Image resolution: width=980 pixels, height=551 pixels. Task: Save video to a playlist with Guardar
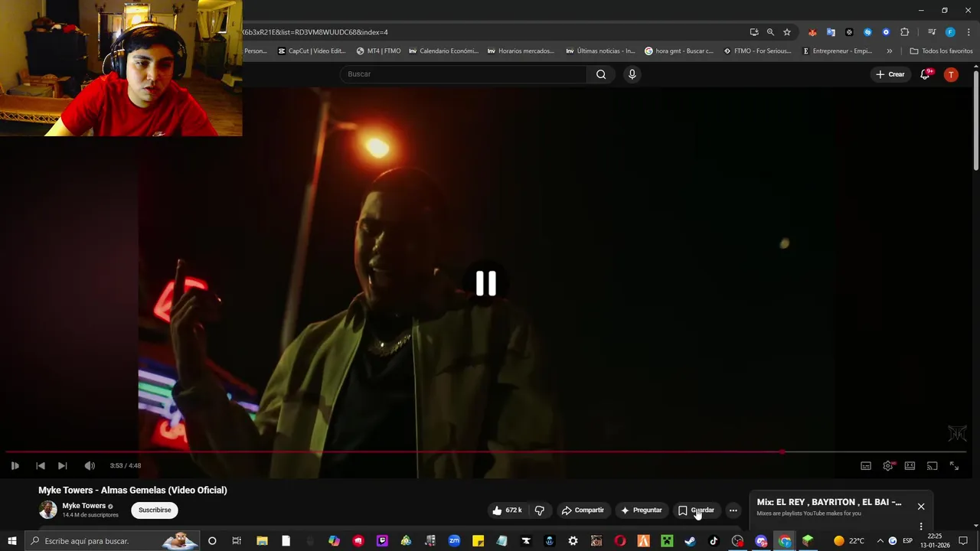tap(696, 510)
